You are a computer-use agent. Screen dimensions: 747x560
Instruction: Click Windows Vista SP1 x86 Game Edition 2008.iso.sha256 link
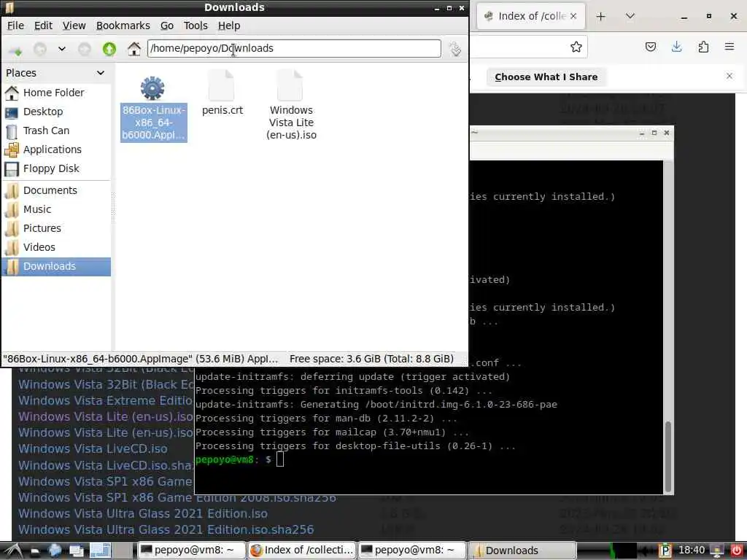pyautogui.click(x=177, y=497)
